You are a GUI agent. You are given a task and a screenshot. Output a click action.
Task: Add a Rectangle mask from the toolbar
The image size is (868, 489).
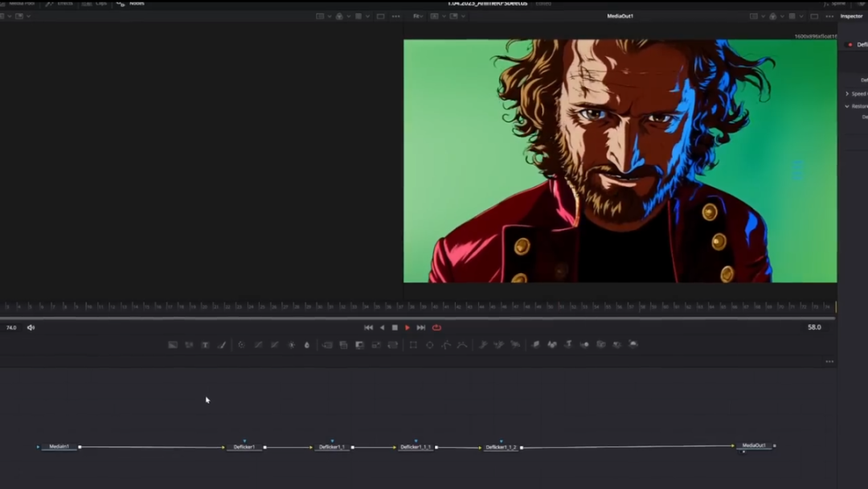pyautogui.click(x=413, y=344)
